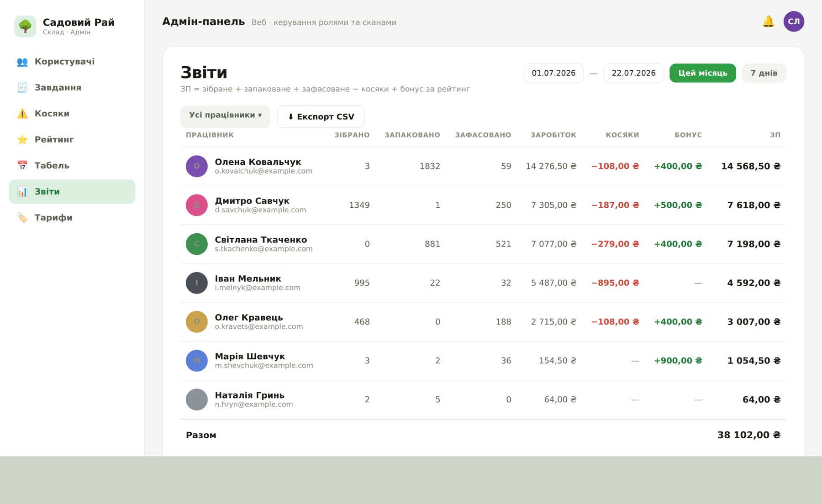The height and width of the screenshot is (504, 822).
Task: Click the Користувачі people icon
Action: [x=22, y=62]
